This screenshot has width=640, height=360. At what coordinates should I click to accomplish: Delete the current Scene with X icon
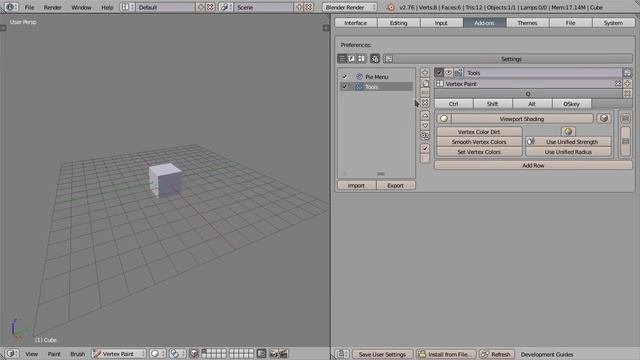click(x=309, y=7)
